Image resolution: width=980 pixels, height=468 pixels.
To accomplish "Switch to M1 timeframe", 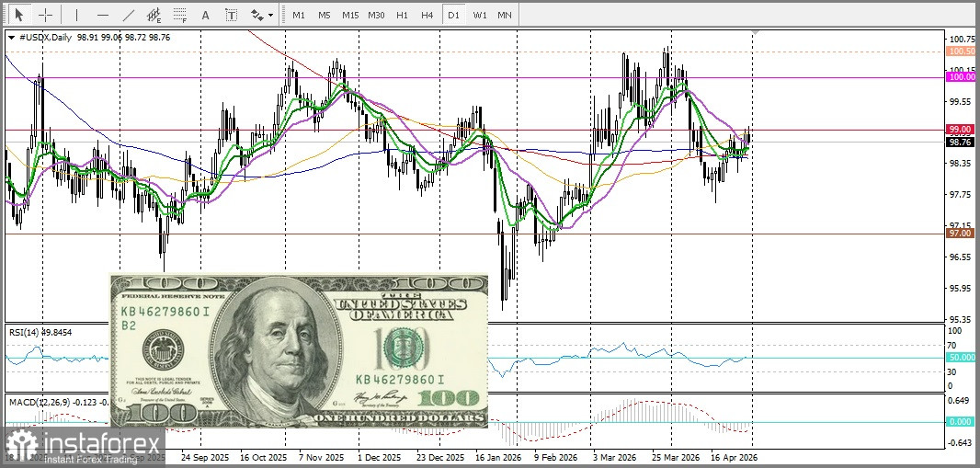I will (x=299, y=14).
